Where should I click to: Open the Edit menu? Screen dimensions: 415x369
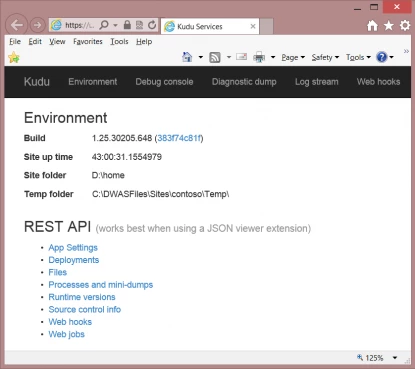[35, 41]
